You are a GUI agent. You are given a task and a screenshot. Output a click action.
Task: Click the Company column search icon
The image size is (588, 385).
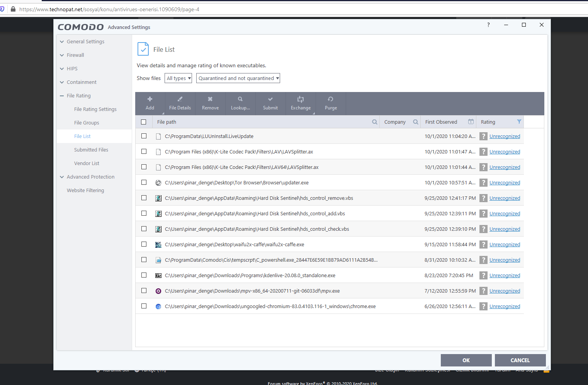click(415, 122)
